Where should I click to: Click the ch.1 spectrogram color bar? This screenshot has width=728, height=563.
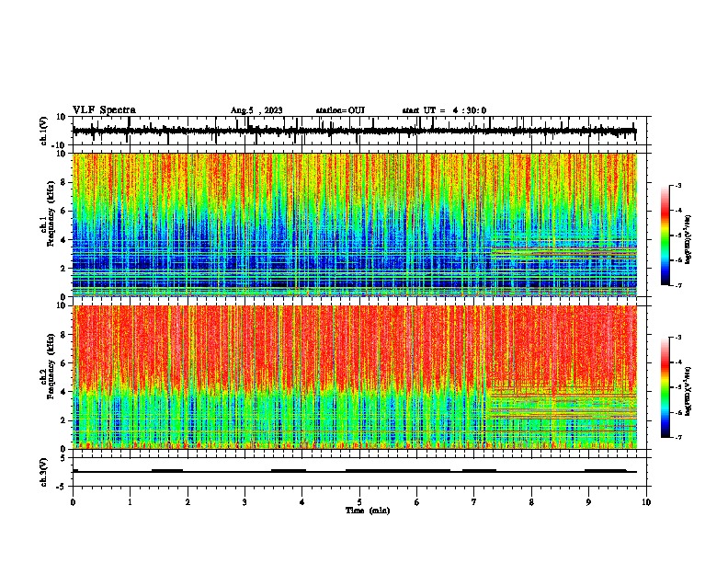[665, 236]
